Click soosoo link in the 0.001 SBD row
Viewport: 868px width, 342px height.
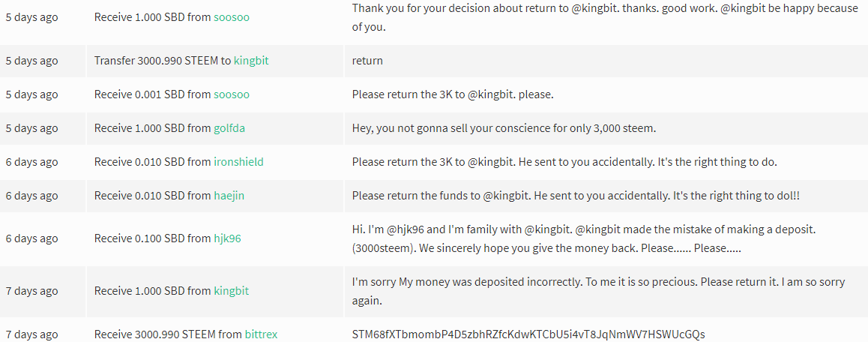pos(232,94)
